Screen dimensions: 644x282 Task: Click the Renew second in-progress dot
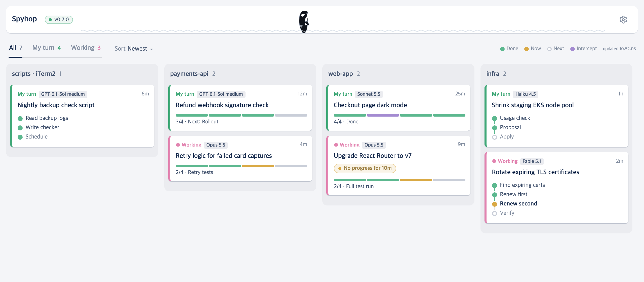(x=495, y=204)
